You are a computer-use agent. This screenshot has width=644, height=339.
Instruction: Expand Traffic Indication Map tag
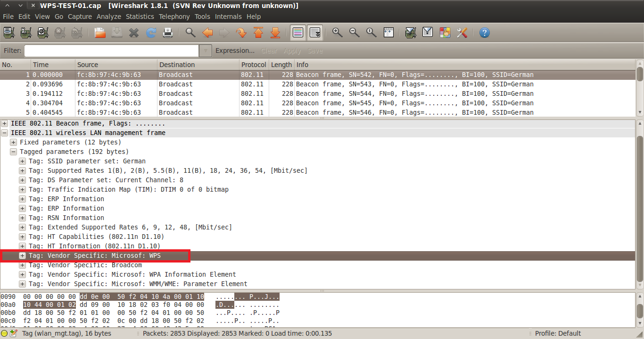pos(22,189)
